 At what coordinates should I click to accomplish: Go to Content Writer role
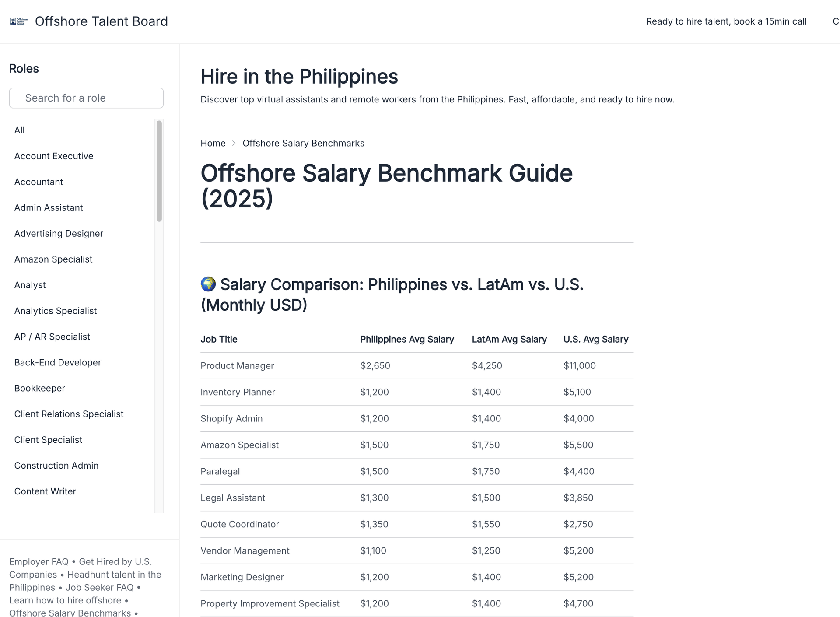tap(45, 492)
